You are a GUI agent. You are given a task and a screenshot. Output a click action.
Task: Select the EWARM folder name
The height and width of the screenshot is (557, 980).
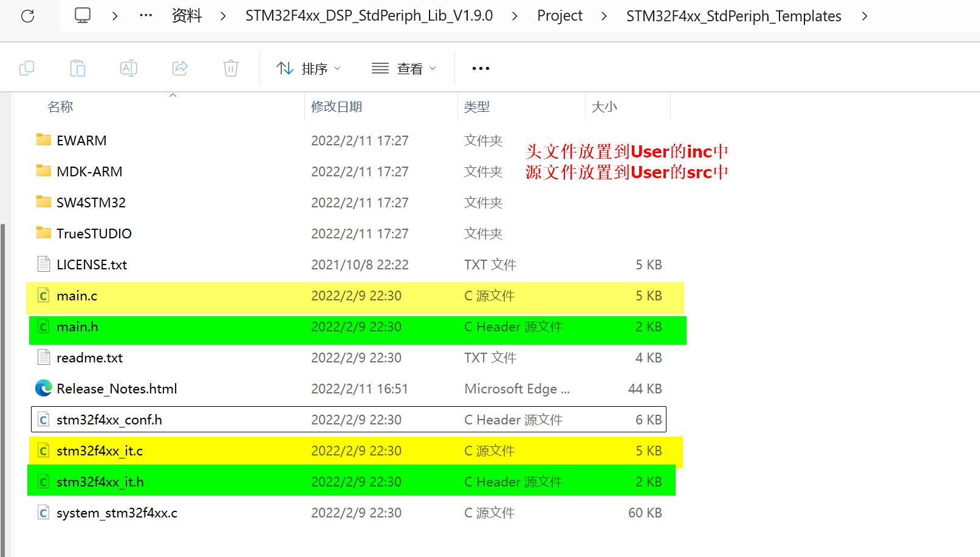click(x=81, y=140)
